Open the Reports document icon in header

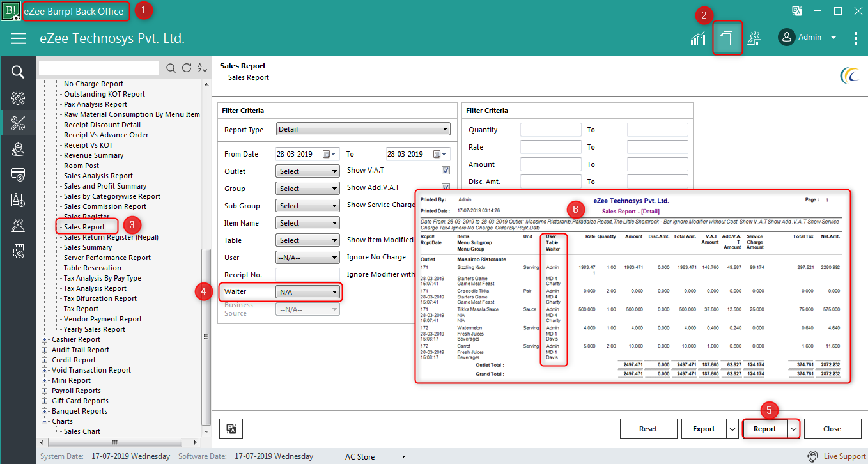click(x=725, y=38)
